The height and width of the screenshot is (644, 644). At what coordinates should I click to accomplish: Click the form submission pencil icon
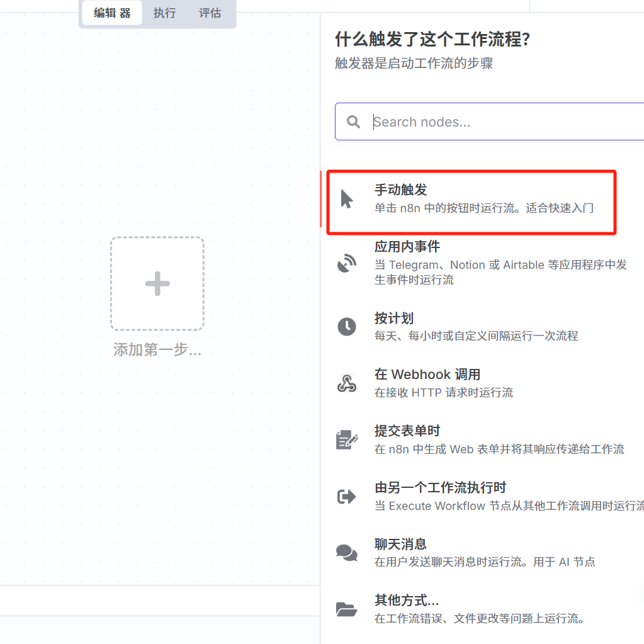346,440
